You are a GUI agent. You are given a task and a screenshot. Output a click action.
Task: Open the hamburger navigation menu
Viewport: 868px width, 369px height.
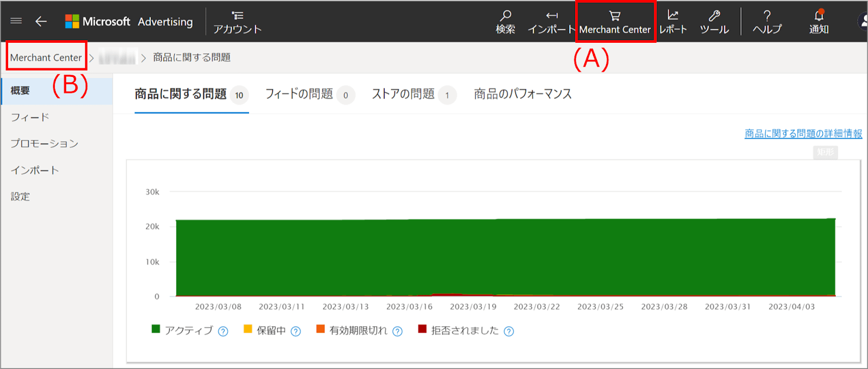coord(16,21)
